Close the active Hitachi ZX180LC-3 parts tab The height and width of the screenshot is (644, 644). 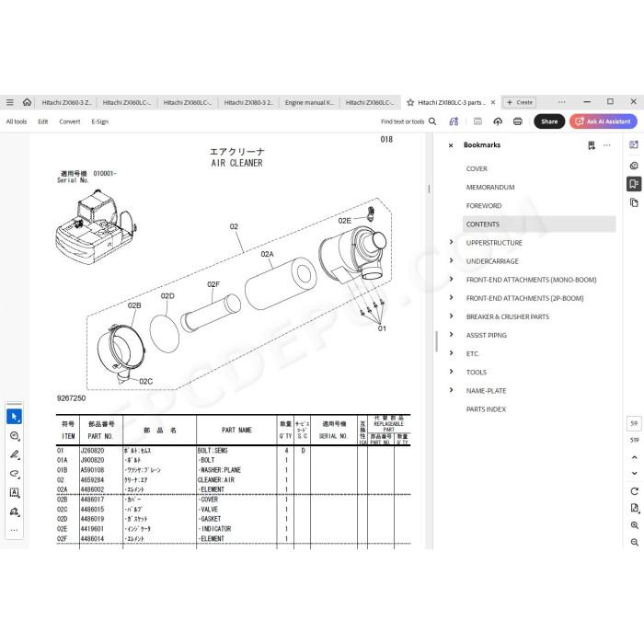click(493, 103)
